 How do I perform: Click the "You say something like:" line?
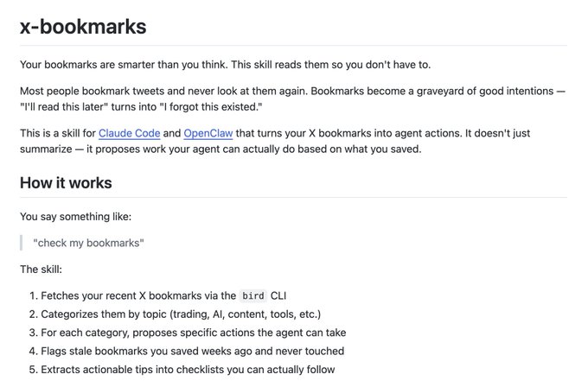tap(75, 216)
